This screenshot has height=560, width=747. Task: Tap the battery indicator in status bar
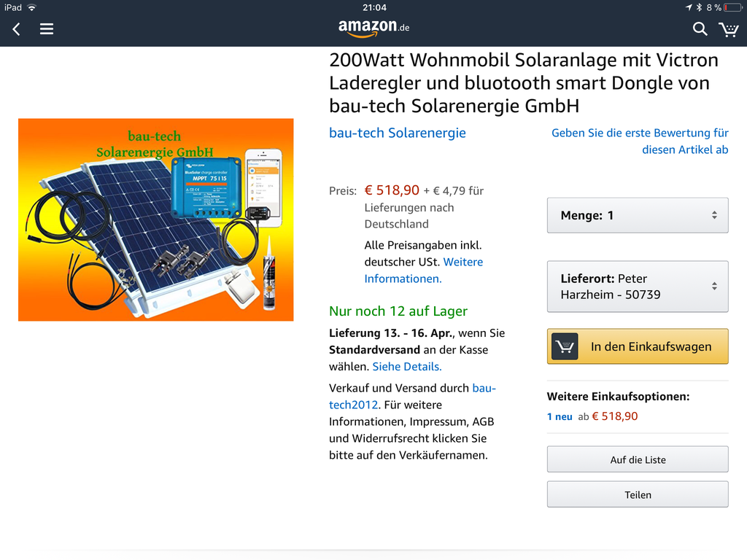click(733, 7)
